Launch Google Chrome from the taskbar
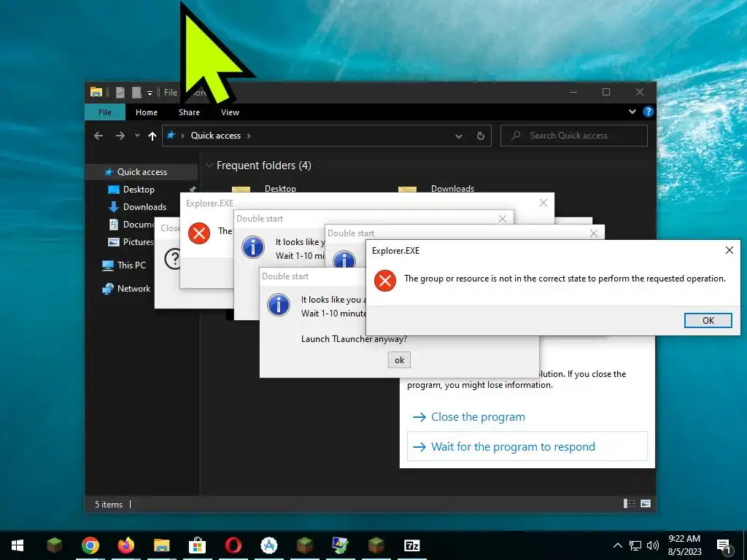 coord(90,545)
